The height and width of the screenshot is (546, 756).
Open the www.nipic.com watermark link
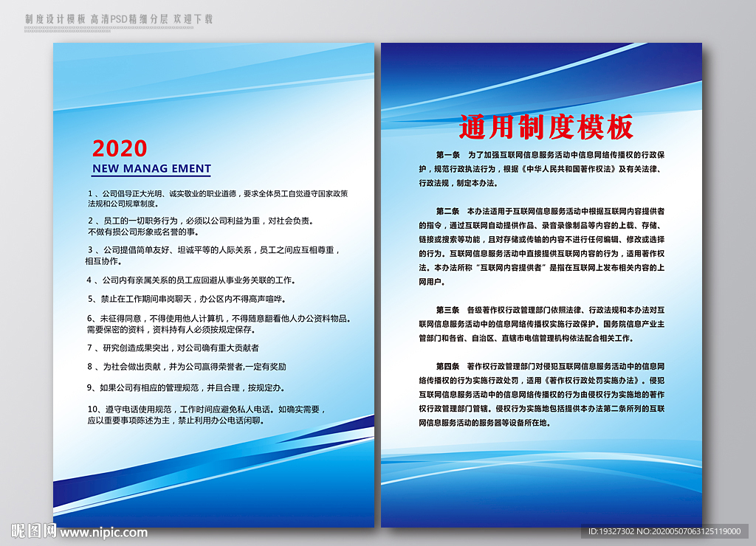coord(103,533)
